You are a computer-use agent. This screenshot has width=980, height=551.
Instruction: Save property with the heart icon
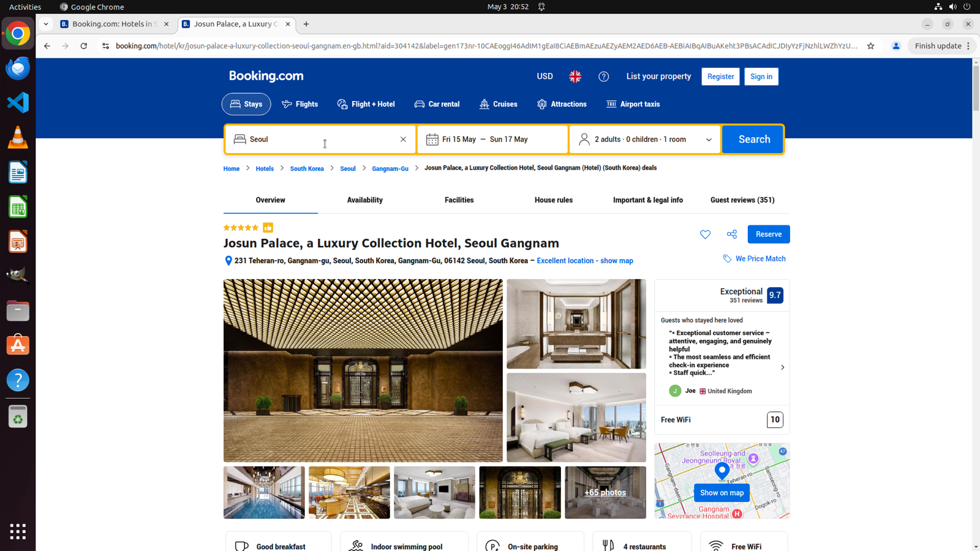(x=705, y=234)
